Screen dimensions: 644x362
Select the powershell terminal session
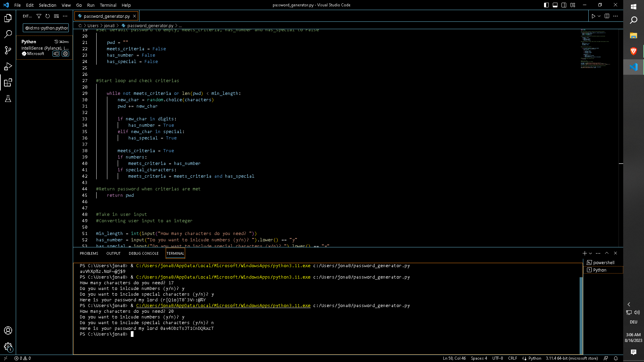pyautogui.click(x=603, y=262)
